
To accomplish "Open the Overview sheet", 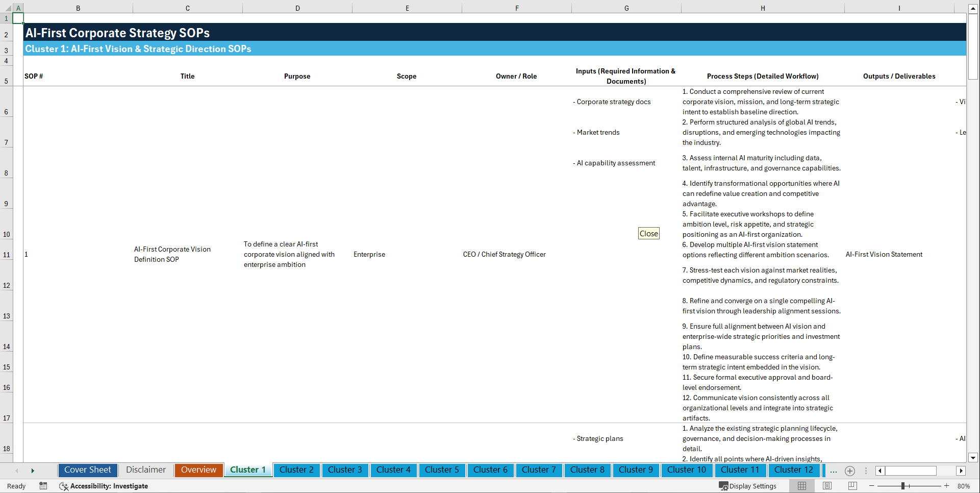I will 198,470.
